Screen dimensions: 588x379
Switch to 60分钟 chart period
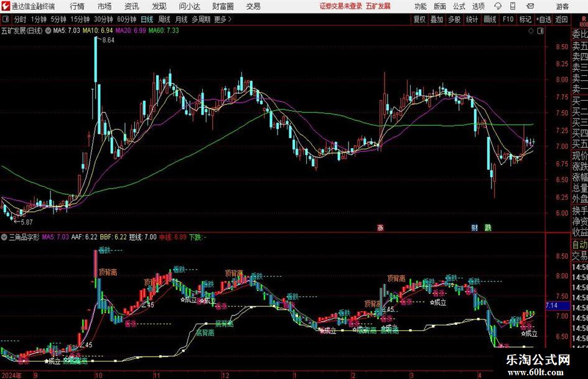127,19
